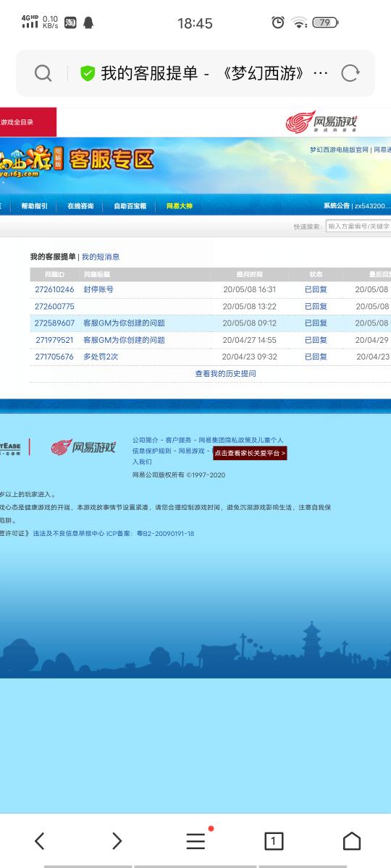
Task: Tap the browser search magnifier icon
Action: tap(43, 73)
